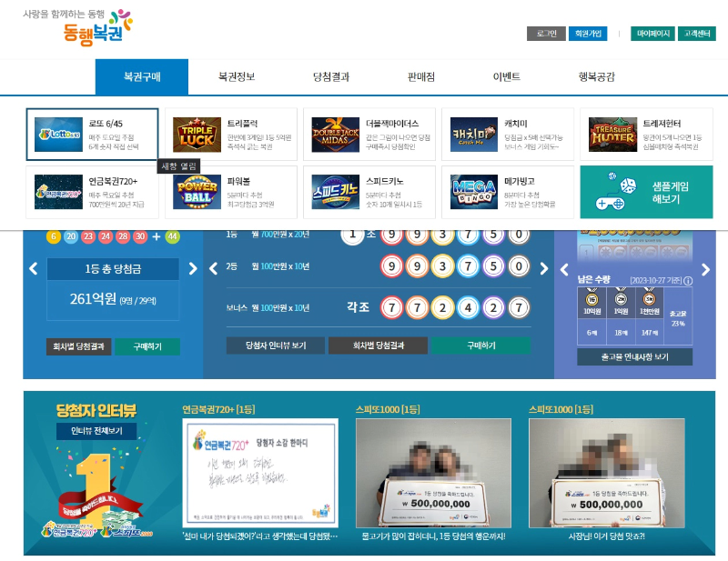Screen dimensions: 728x561
Task: Click the Treasure Hunter game icon
Action: [612, 135]
